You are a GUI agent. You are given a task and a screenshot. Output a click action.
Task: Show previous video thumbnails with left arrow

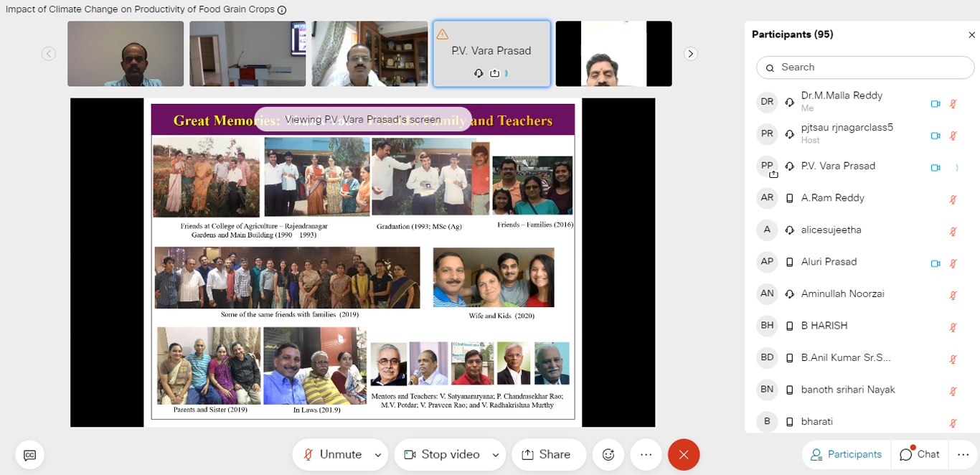[x=49, y=54]
